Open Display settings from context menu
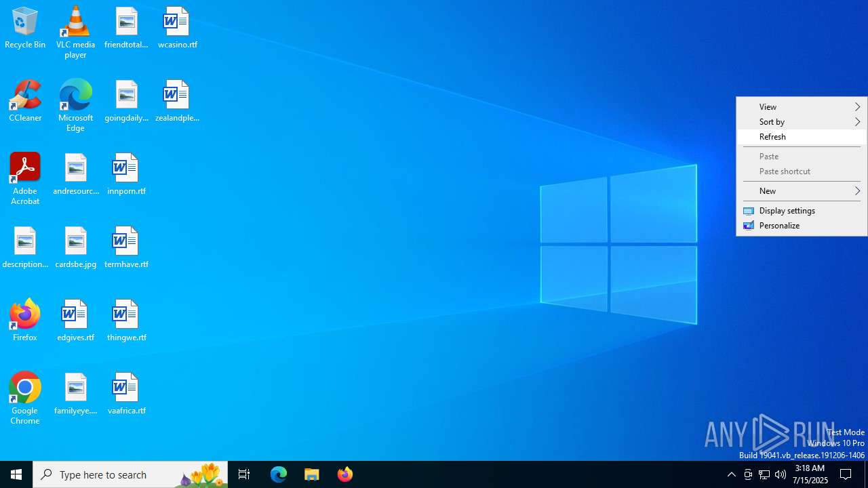Image resolution: width=868 pixels, height=488 pixels. click(x=802, y=211)
